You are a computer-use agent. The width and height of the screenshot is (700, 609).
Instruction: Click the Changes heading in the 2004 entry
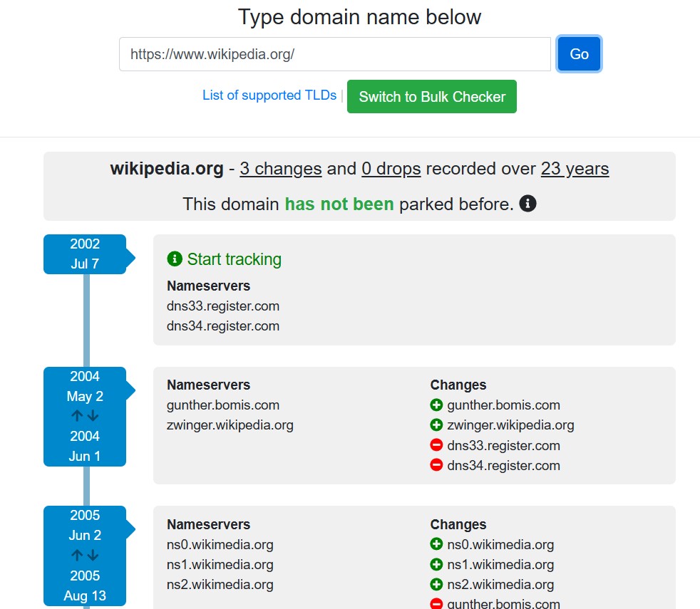(458, 385)
